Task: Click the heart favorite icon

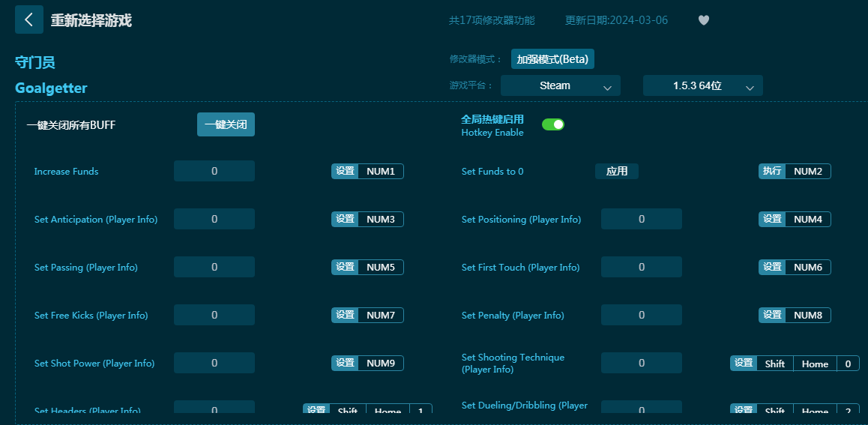Action: (703, 20)
